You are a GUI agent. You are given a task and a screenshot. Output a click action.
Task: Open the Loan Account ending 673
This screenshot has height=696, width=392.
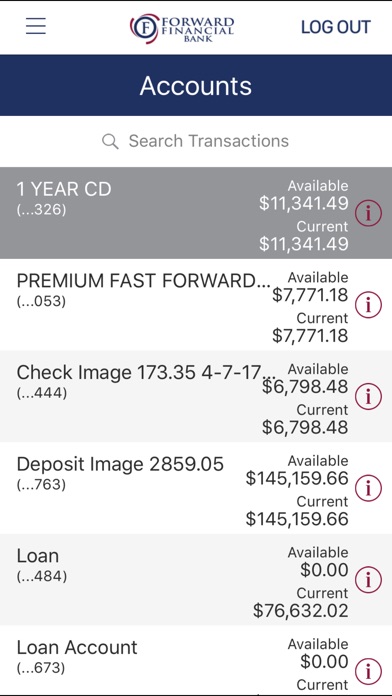(196, 660)
